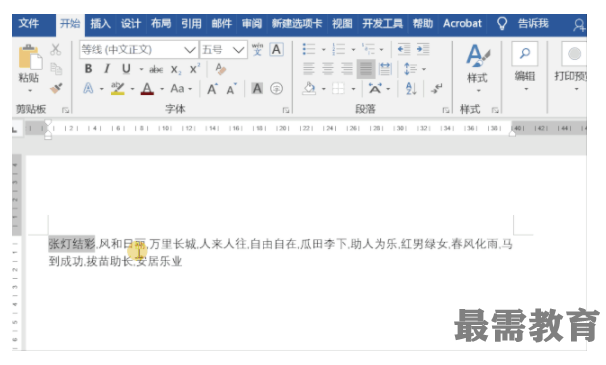Switch to the Layout (布局) tab

[x=161, y=24]
